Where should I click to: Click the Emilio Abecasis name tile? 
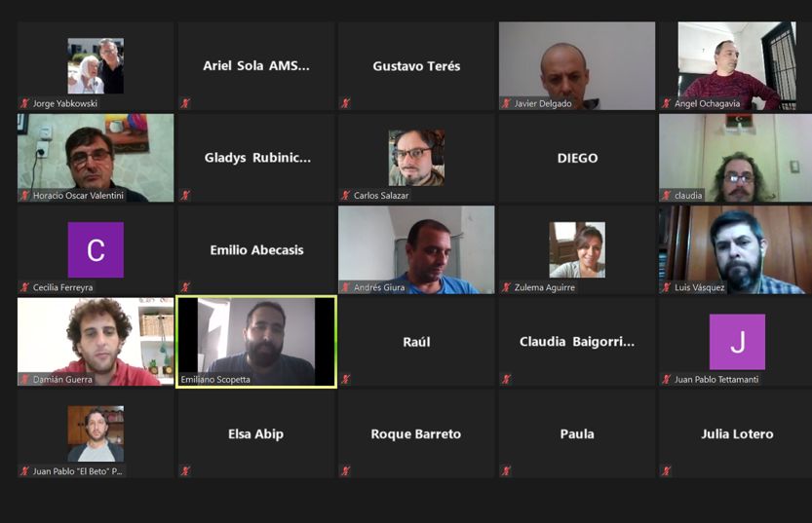pyautogui.click(x=256, y=250)
